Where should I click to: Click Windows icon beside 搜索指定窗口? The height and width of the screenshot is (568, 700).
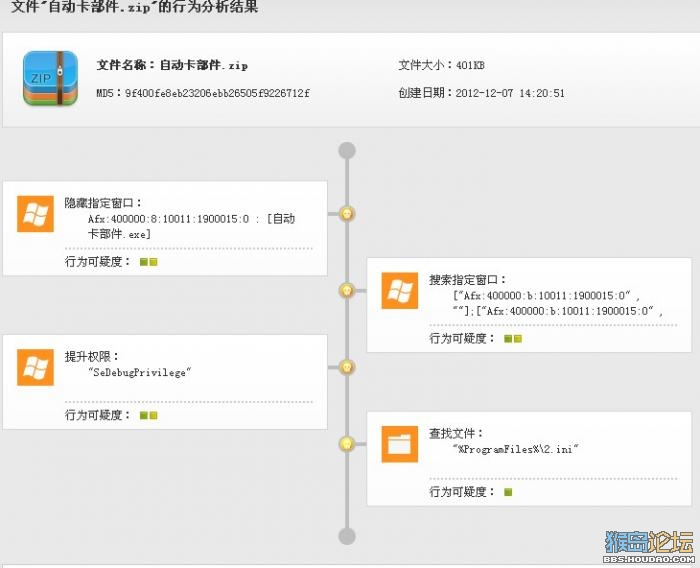400,291
